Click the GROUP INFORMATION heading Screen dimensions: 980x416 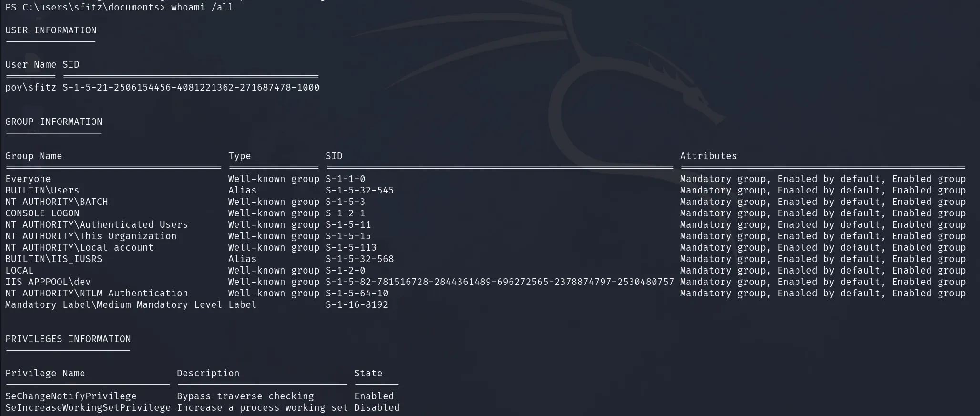[54, 122]
